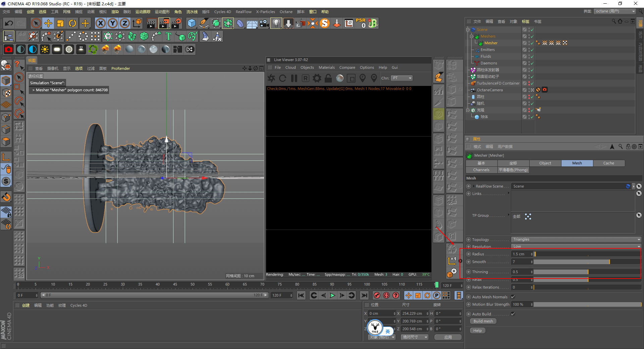The image size is (644, 349).
Task: Open the Channels tab button
Action: point(481,170)
